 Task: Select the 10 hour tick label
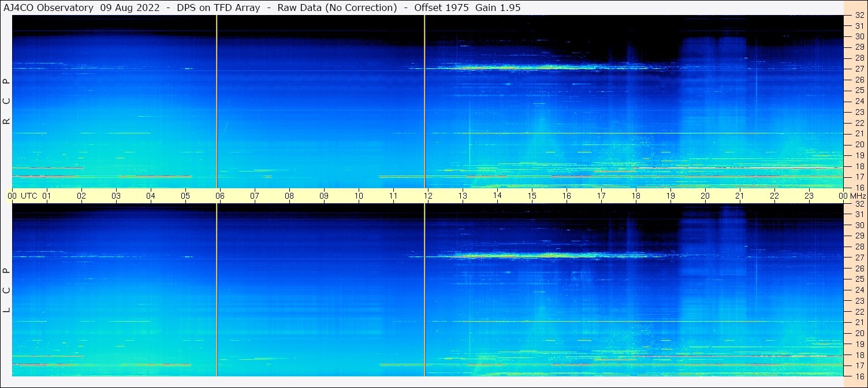pyautogui.click(x=359, y=196)
